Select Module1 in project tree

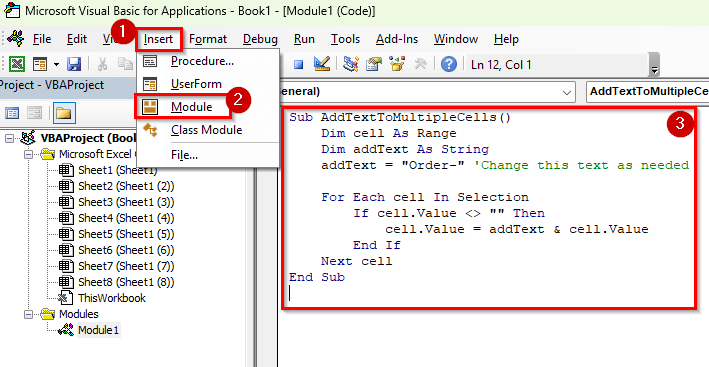tap(99, 330)
